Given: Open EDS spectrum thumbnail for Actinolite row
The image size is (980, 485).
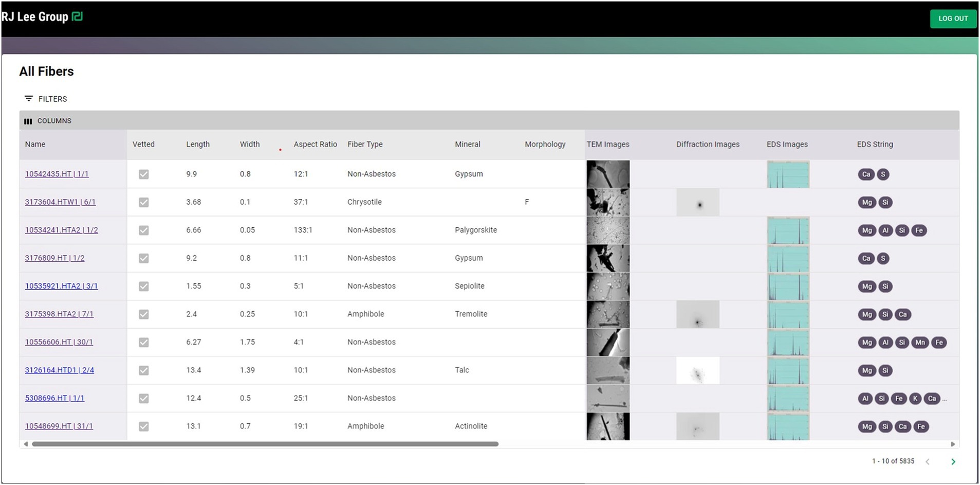Looking at the screenshot, I should point(788,426).
